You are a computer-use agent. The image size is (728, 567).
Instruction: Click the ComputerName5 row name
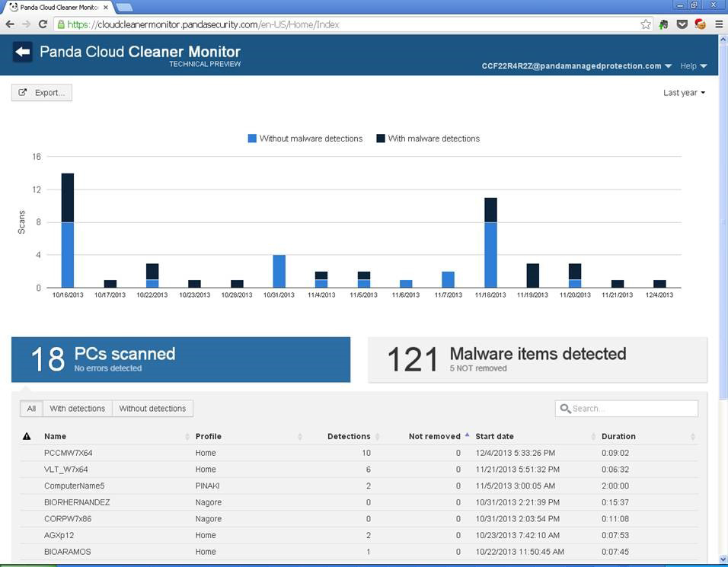point(75,486)
